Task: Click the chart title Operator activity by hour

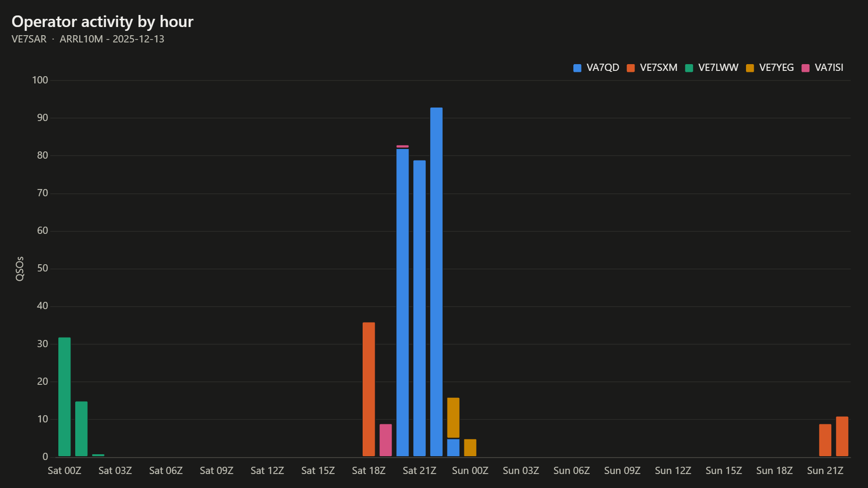Action: (x=102, y=22)
